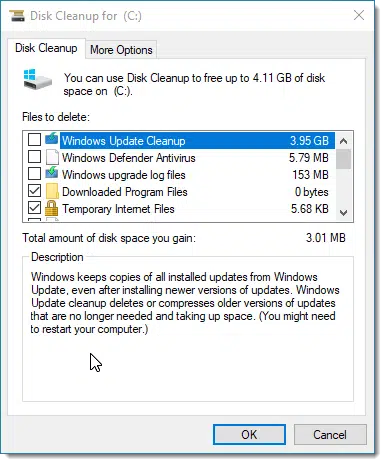The width and height of the screenshot is (385, 464).
Task: Confirm cleanup with the OK button
Action: point(249,434)
